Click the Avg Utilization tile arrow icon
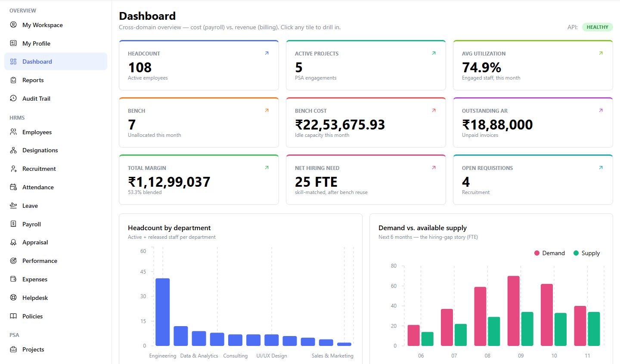620x364 pixels. pos(601,53)
